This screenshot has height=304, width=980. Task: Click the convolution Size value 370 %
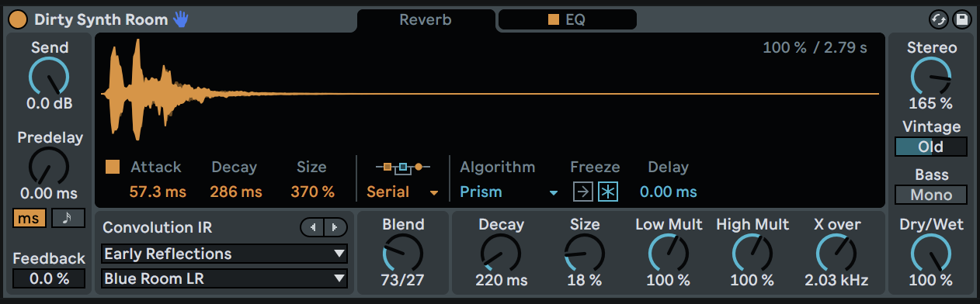[x=312, y=192]
